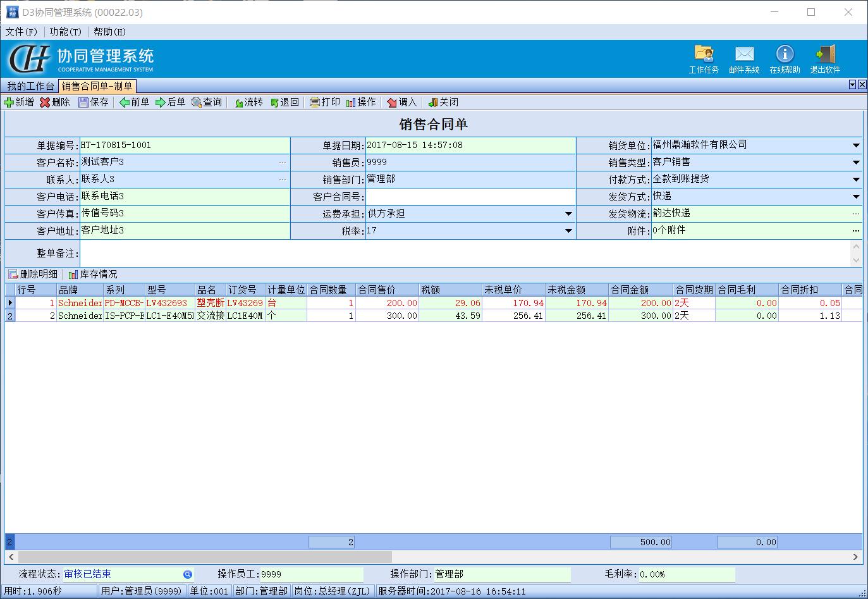Click the right arrow of horizontal scrollbar
868x599 pixels.
coord(855,557)
